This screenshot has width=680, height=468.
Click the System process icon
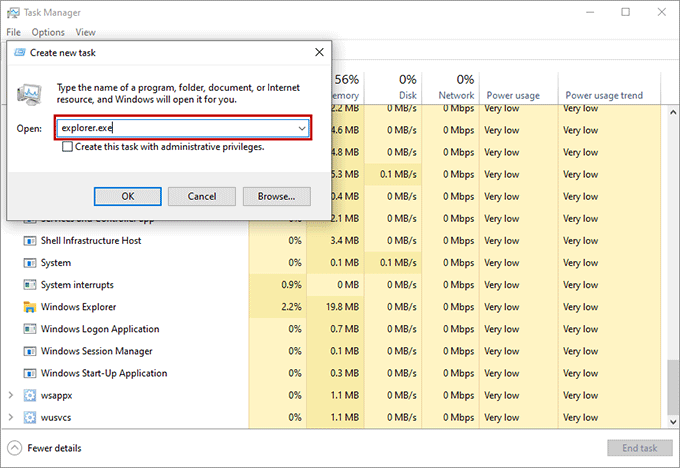click(x=29, y=263)
